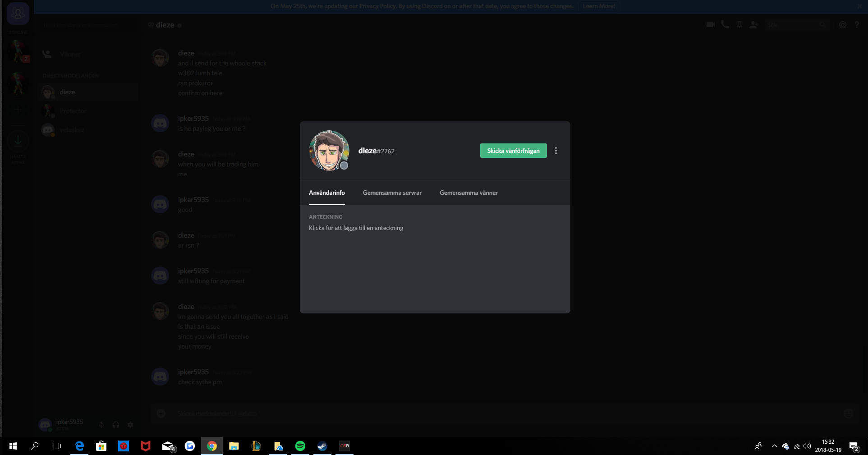The width and height of the screenshot is (868, 455).
Task: Launch Microsoft Edge from the taskbar
Action: click(79, 446)
